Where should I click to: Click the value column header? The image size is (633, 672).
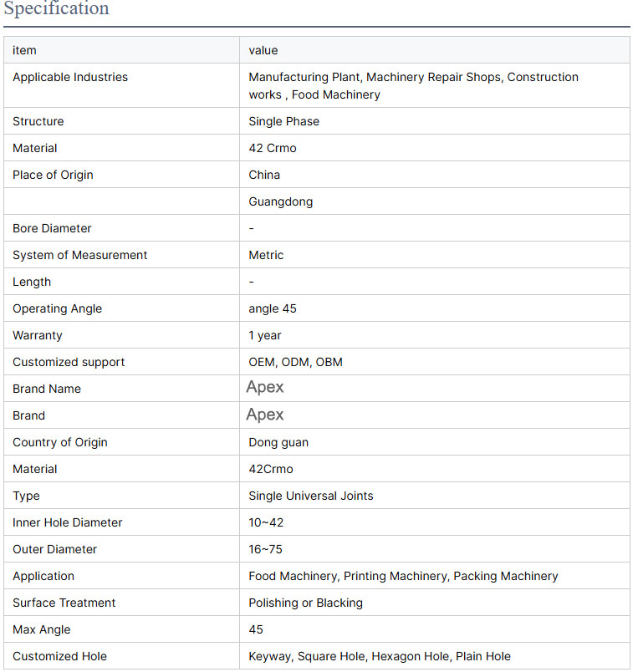click(263, 50)
